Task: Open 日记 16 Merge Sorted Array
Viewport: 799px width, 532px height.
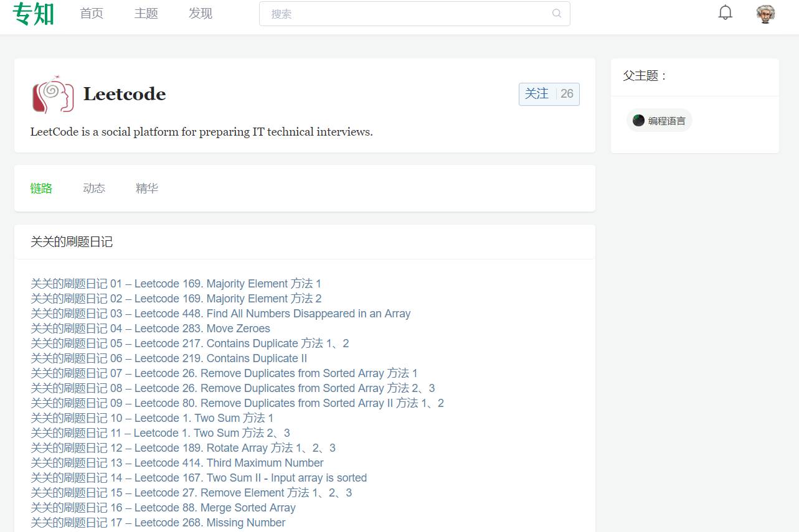Action: click(x=163, y=508)
